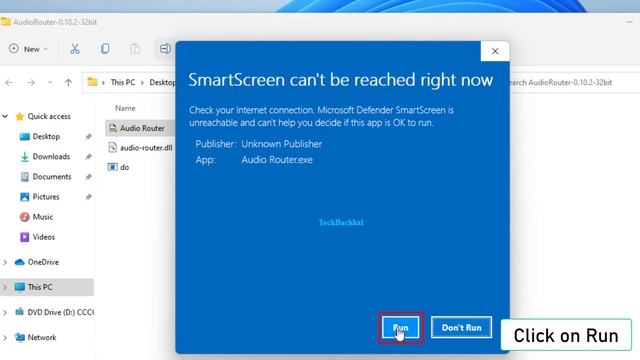The image size is (640, 360).
Task: Click Don't Run in SmartScreen dialog
Action: point(461,327)
